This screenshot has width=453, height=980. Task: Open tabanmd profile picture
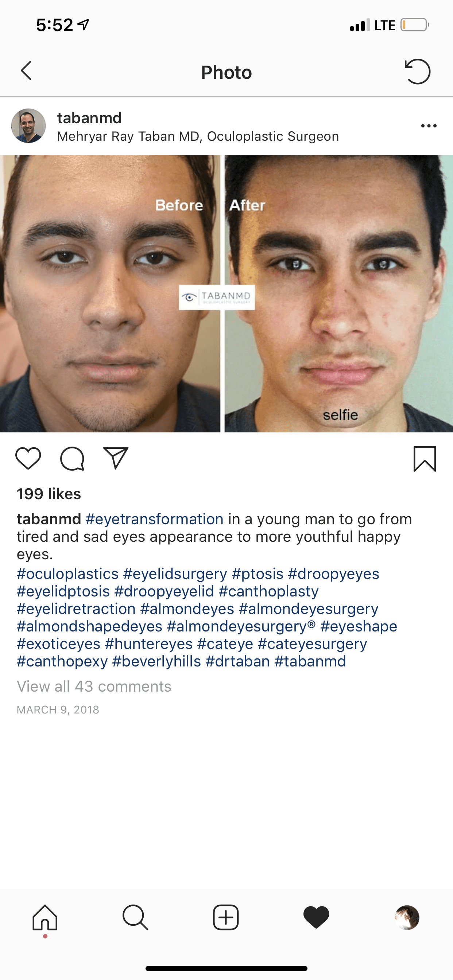click(x=28, y=126)
